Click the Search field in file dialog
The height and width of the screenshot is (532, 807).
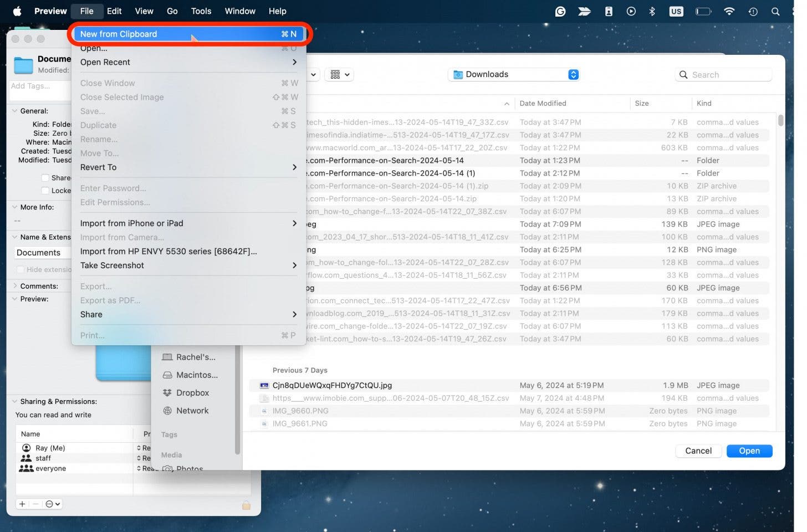click(x=728, y=75)
